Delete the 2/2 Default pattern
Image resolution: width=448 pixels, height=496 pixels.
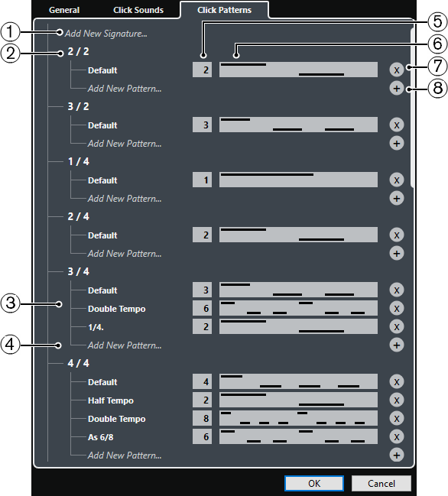pos(397,70)
